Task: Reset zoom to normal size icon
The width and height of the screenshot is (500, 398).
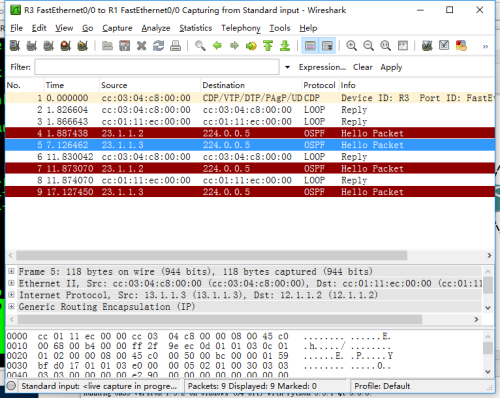Action: (385, 45)
